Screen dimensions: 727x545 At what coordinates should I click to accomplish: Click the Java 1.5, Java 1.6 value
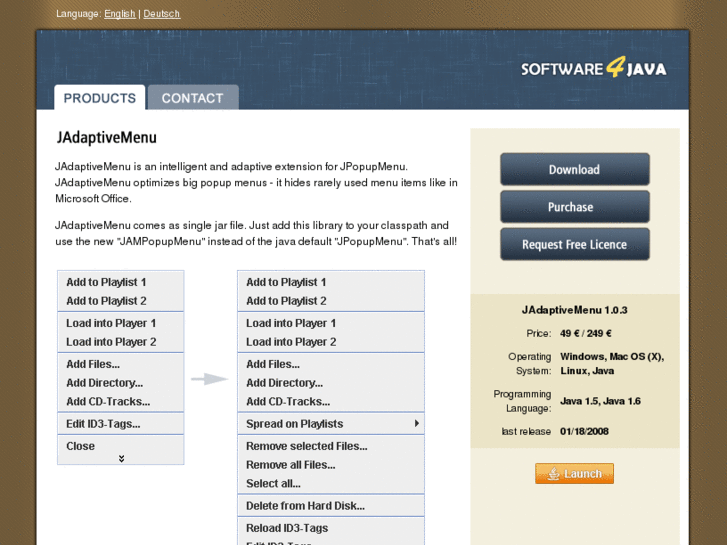point(600,401)
